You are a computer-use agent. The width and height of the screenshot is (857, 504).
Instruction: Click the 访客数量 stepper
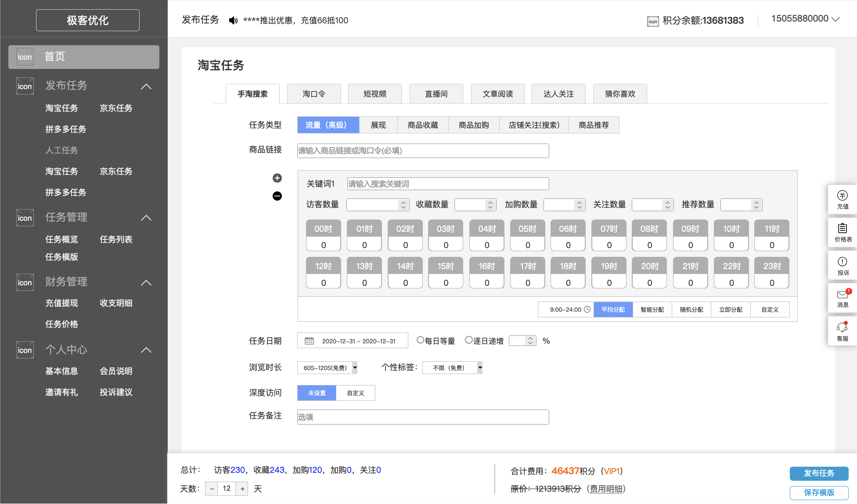pos(403,205)
